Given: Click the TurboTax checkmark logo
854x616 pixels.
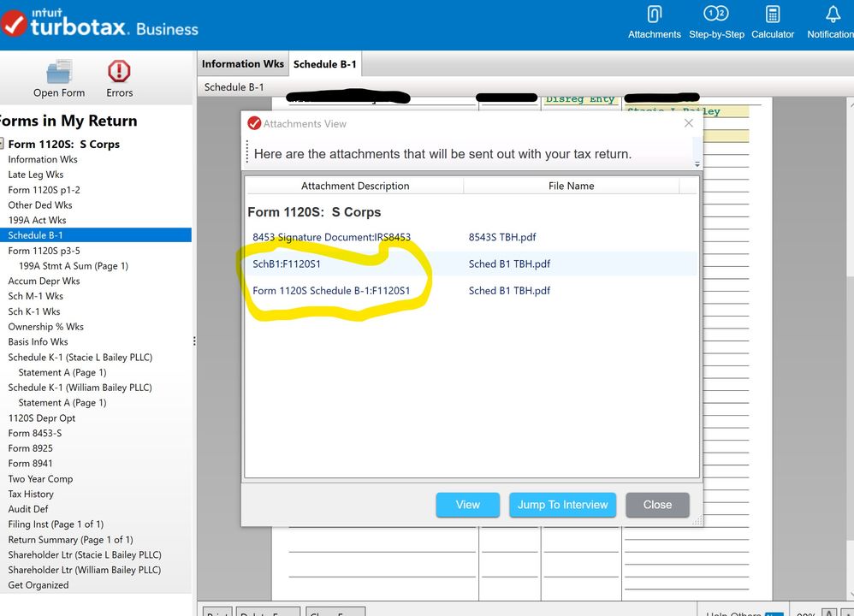Looking at the screenshot, I should point(15,23).
